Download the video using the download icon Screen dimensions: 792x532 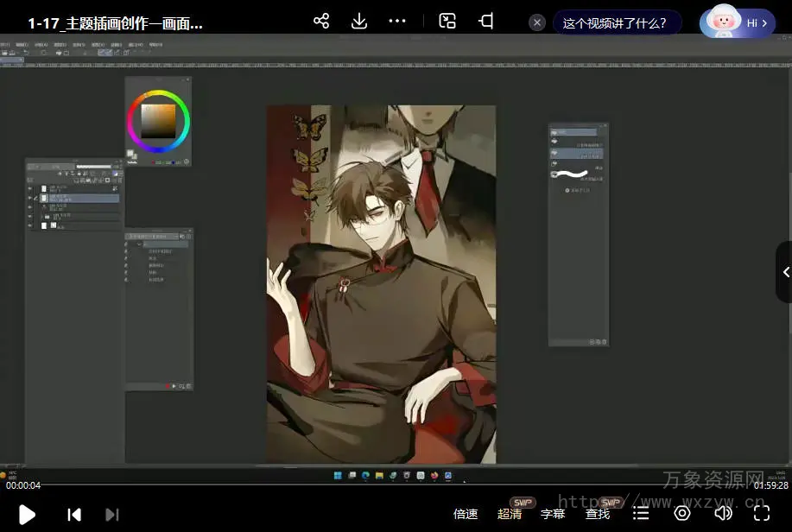pyautogui.click(x=359, y=22)
